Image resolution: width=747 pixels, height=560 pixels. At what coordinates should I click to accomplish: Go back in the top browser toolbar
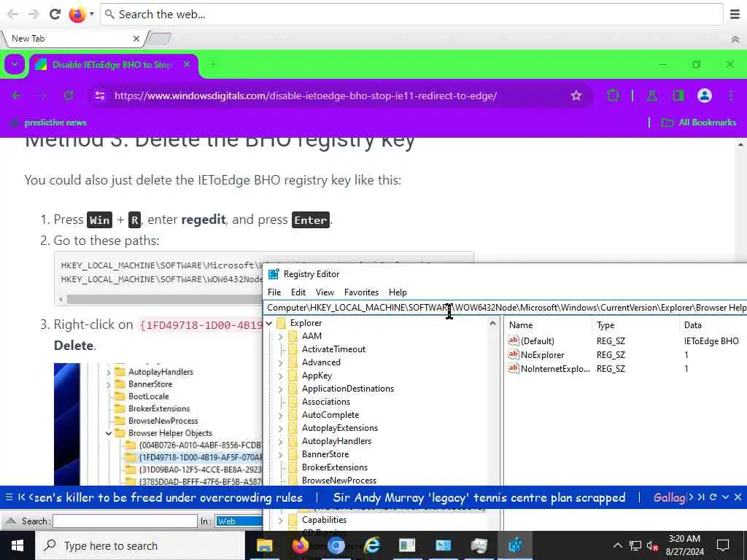click(12, 15)
